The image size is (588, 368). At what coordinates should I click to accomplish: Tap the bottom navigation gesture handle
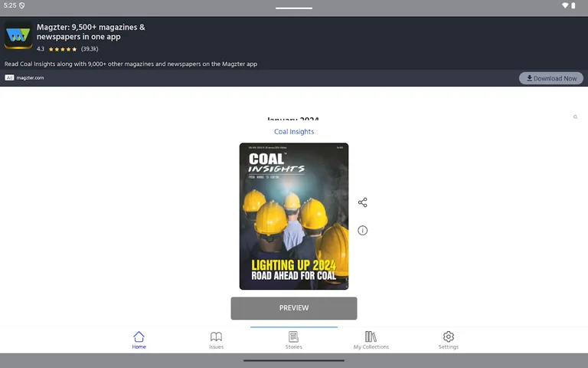294,360
